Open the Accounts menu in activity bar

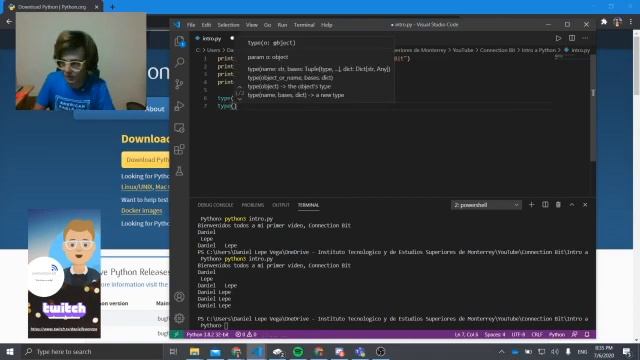pos(180,297)
